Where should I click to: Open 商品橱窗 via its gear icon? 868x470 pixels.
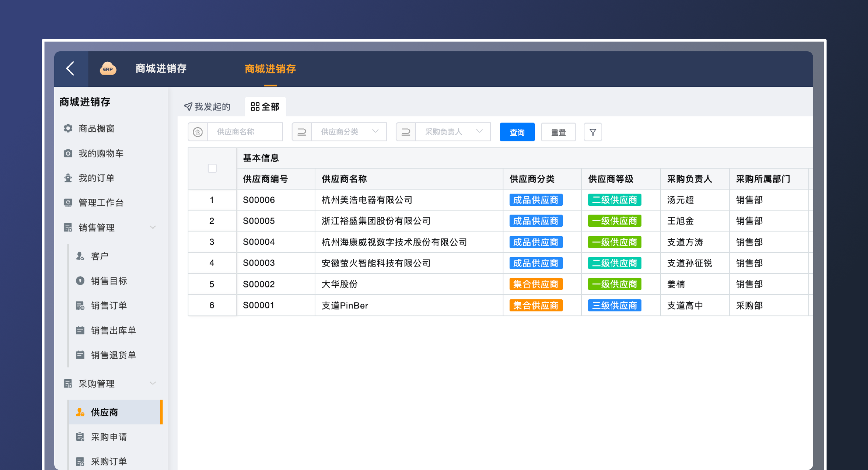[x=68, y=128]
